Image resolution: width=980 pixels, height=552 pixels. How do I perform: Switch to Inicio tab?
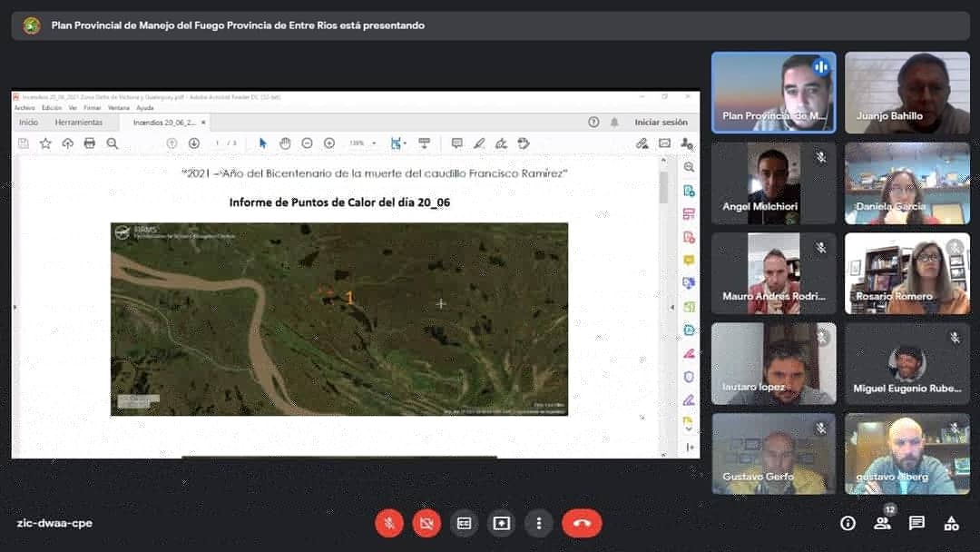29,123
